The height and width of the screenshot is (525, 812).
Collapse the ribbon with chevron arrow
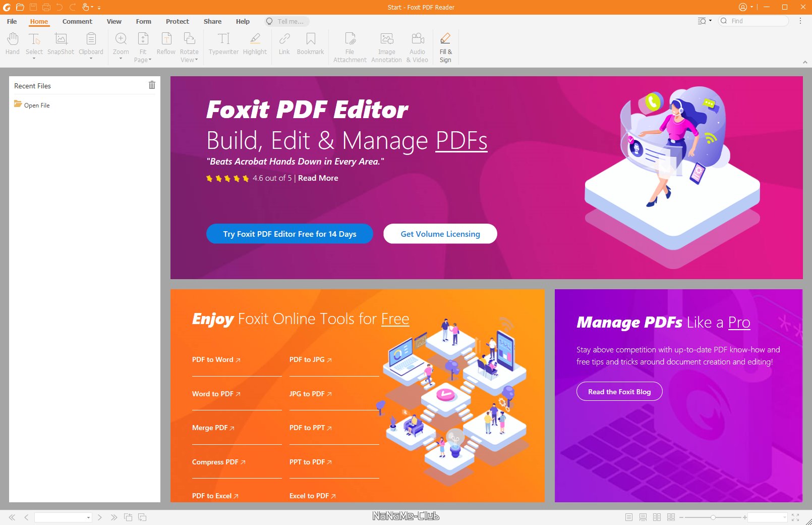click(x=805, y=62)
